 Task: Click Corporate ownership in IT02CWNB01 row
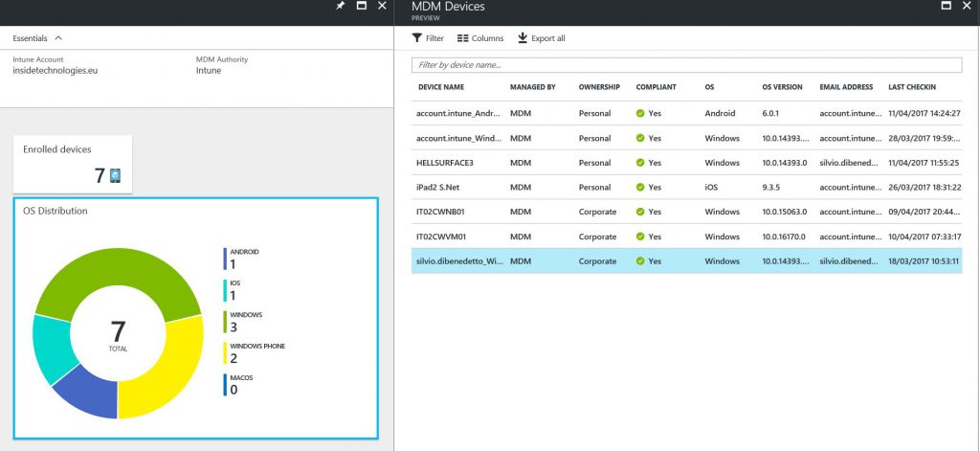597,212
